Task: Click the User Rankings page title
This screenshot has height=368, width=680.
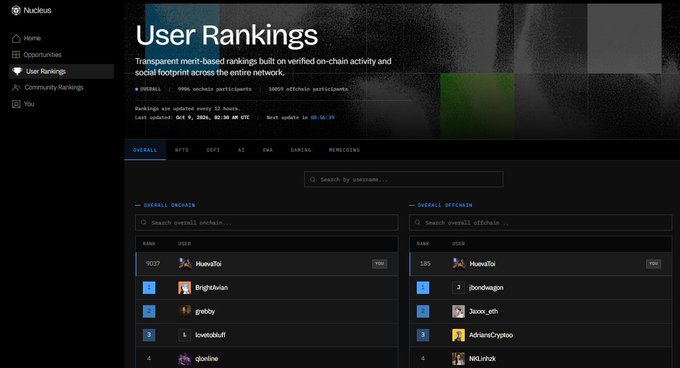Action: pos(227,35)
